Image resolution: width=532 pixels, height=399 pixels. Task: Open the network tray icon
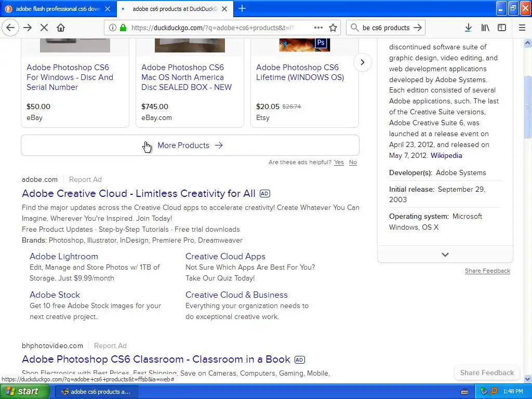tap(484, 392)
